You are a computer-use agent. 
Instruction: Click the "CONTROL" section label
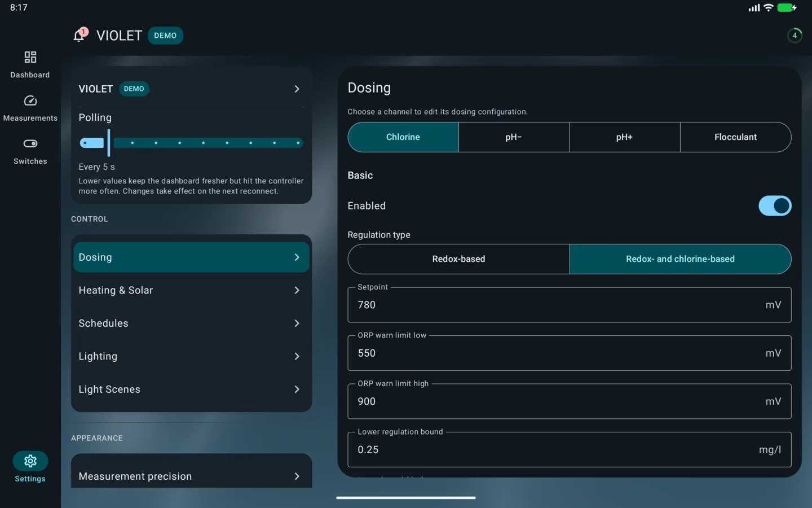(x=89, y=219)
